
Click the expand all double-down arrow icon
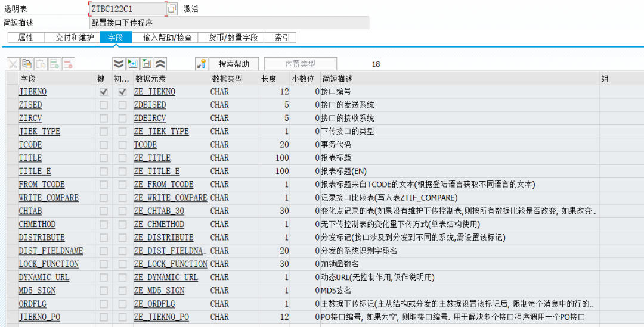[119, 64]
